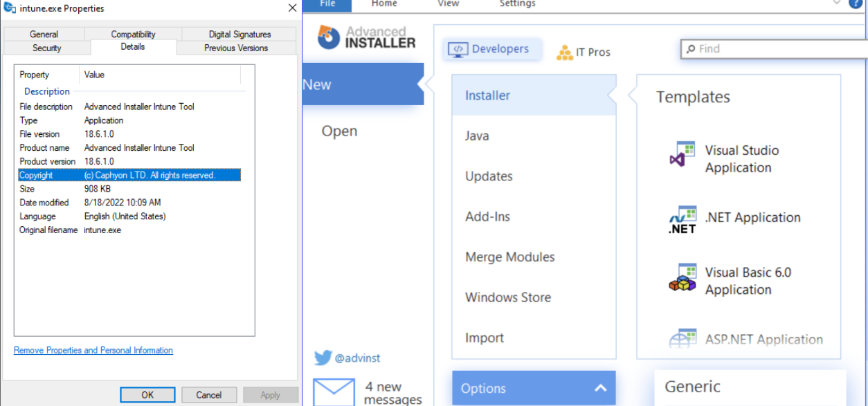This screenshot has width=868, height=406.
Task: Select the Import project category
Action: 534,338
